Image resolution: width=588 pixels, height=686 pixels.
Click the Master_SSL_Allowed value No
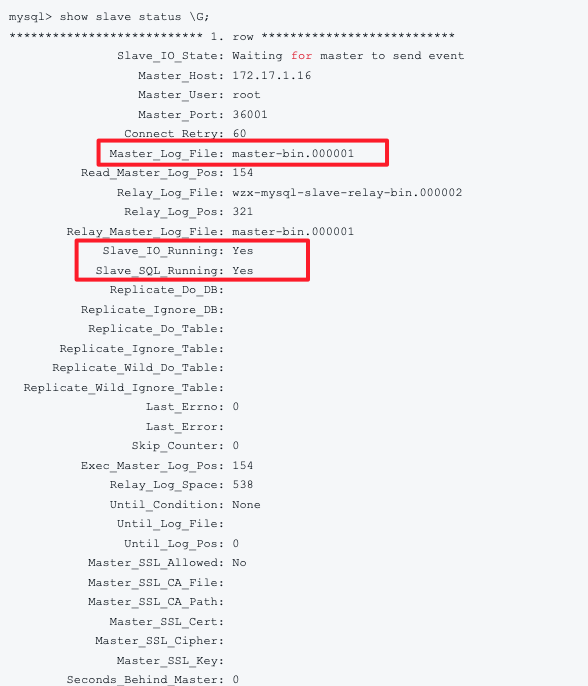[239, 563]
